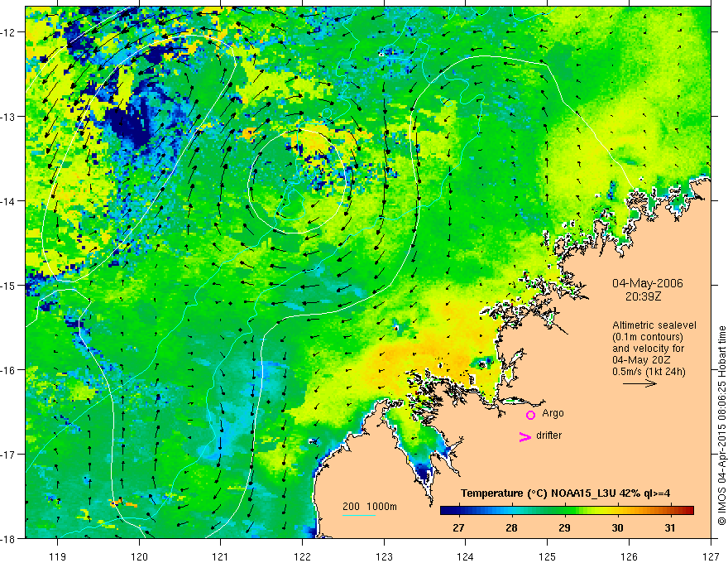This screenshot has width=728, height=563.
Task: Click the 121 longitude axis label
Action: pyautogui.click(x=221, y=556)
